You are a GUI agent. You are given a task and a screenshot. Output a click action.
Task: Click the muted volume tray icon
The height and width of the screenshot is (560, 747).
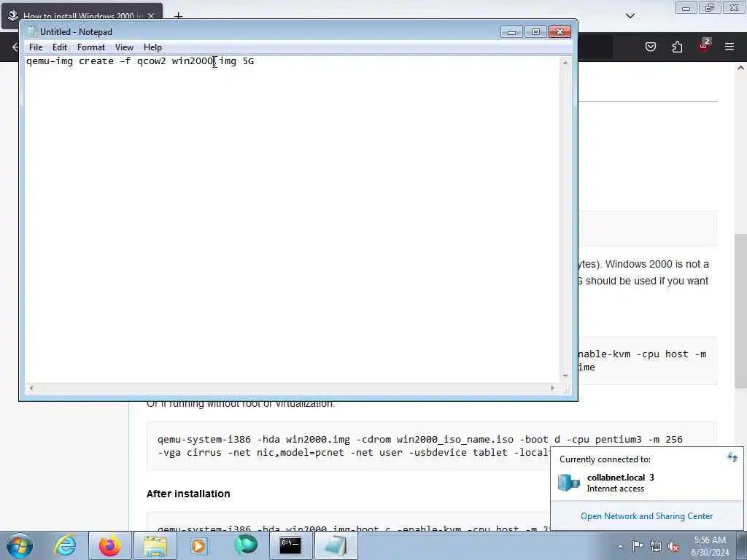[673, 546]
